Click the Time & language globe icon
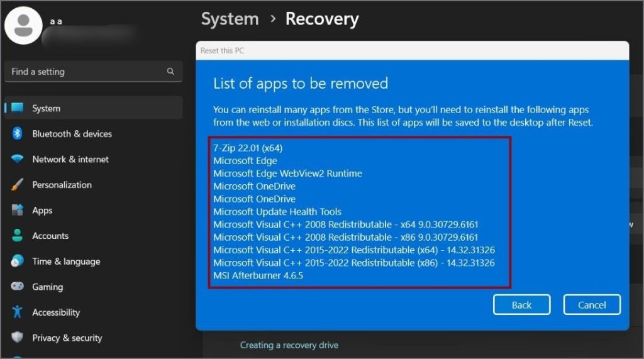Viewport: 644px width, 359px height. 18,262
